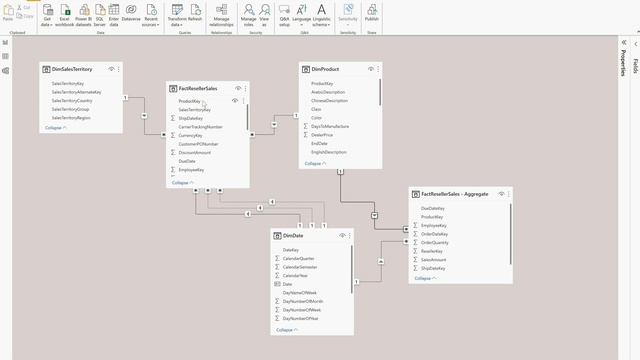Select DealerPrice field in DimProduct
640x360 pixels.
point(322,135)
